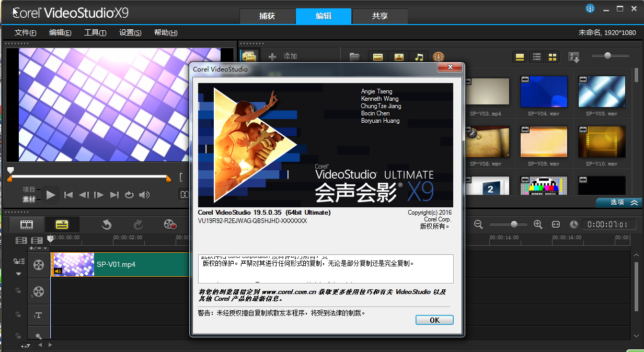The image size is (644, 352).
Task: Switch to Storyboard view
Action: tap(27, 225)
